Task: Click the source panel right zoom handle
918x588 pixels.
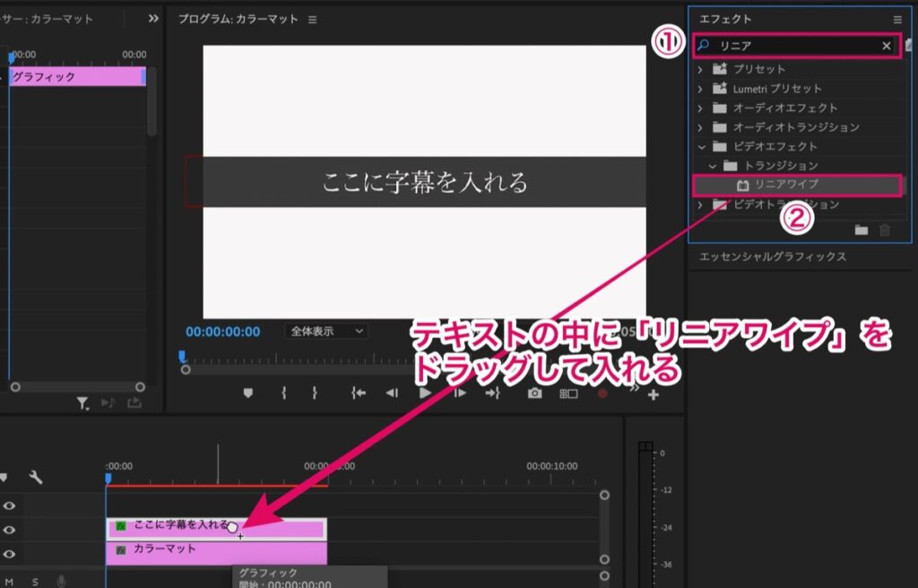Action: [140, 387]
